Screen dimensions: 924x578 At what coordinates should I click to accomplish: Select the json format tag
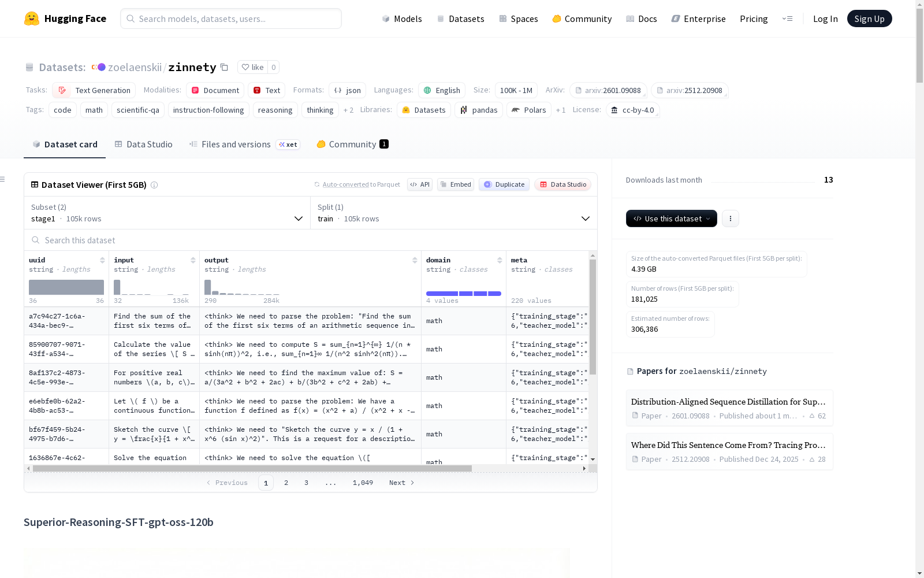click(347, 90)
